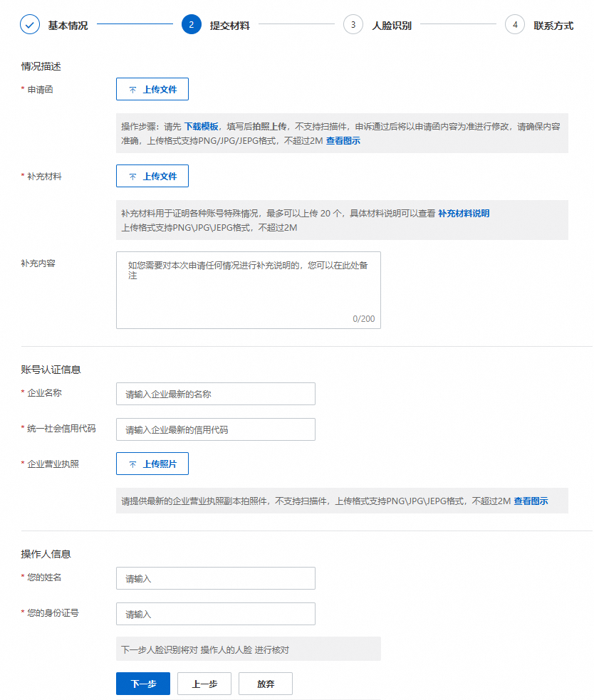594x700 pixels.
Task: Click the 0/200 character counter
Action: (363, 319)
